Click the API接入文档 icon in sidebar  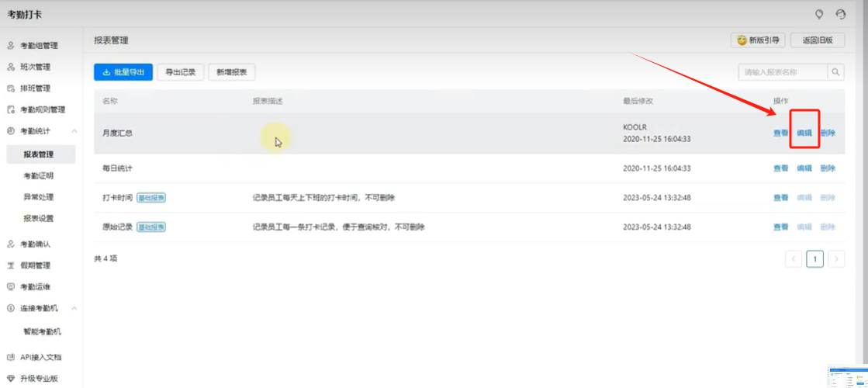(11, 358)
